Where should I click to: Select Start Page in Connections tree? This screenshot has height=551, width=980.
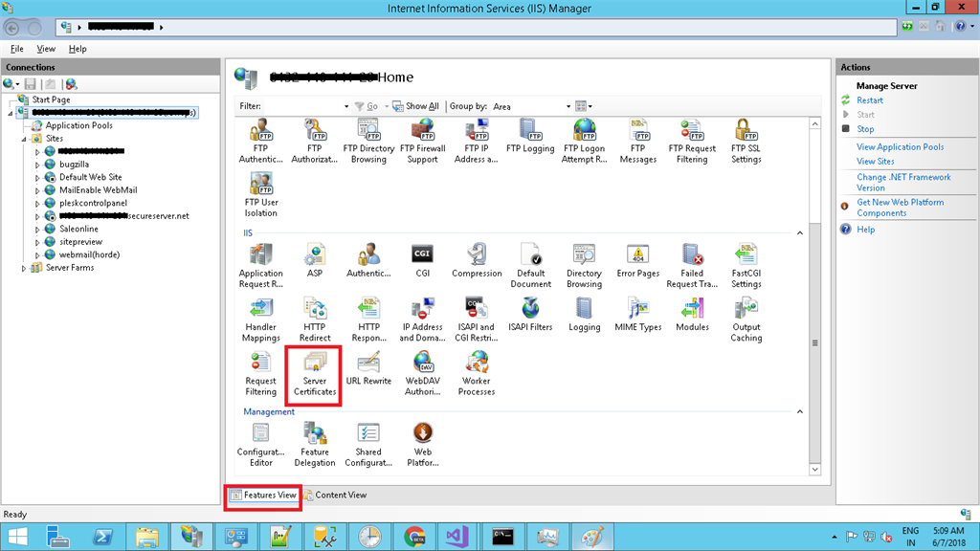[51, 99]
